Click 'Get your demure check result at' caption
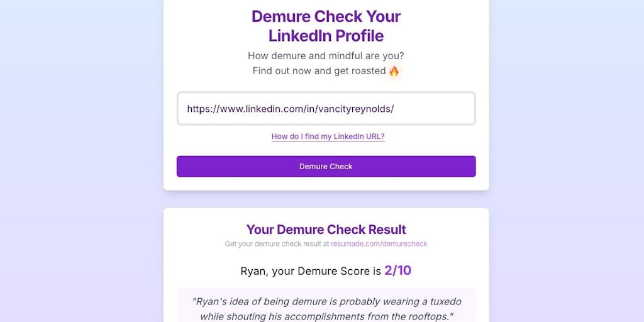 click(x=277, y=244)
